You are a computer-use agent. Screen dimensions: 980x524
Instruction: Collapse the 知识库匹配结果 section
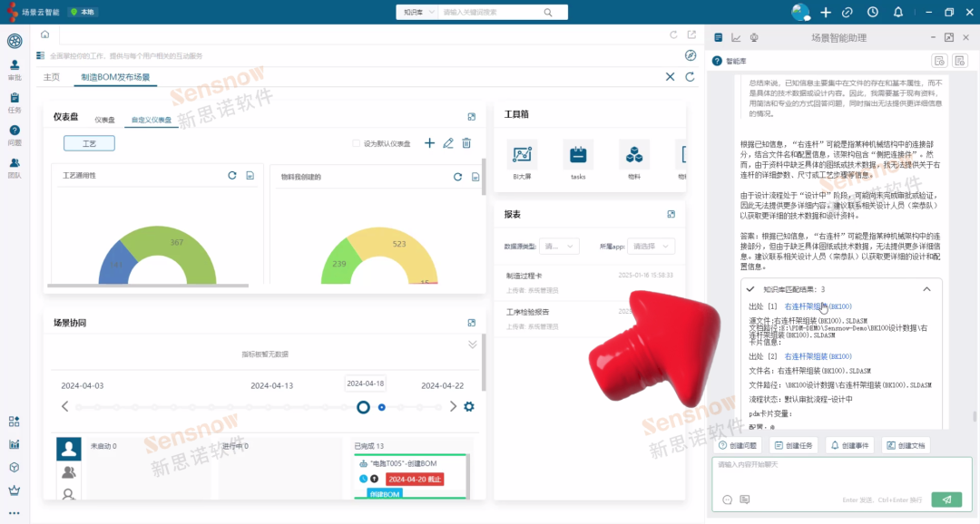926,289
